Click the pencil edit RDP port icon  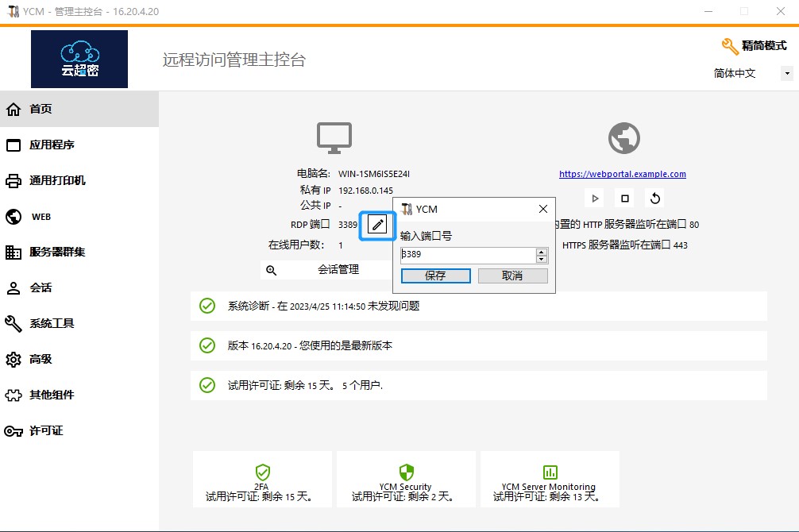point(377,225)
